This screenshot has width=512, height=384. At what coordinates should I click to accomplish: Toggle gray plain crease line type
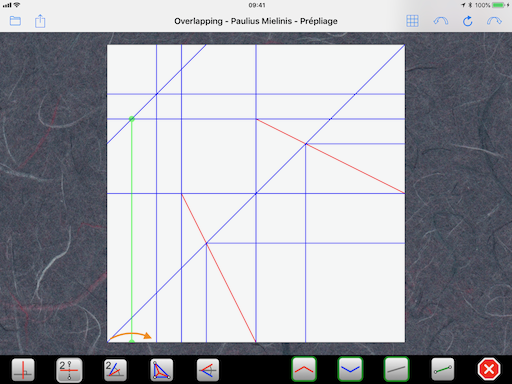(396, 369)
